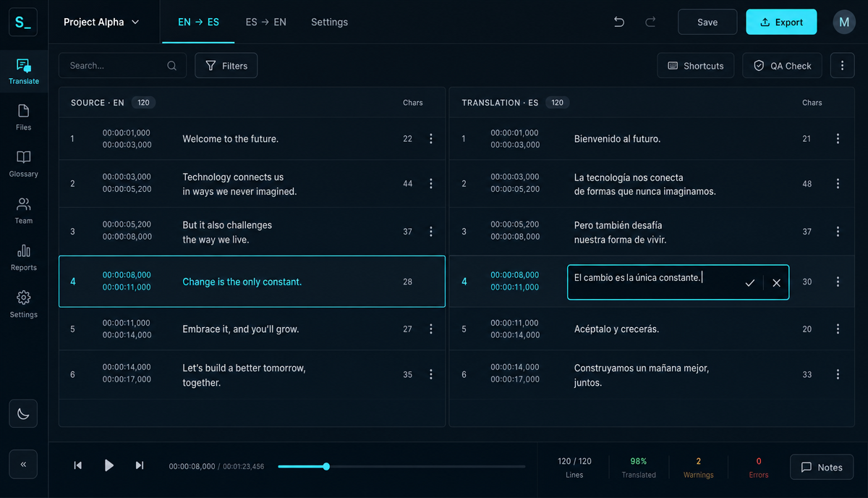868x498 pixels.
Task: Open the Team sidebar section
Action: pyautogui.click(x=24, y=211)
